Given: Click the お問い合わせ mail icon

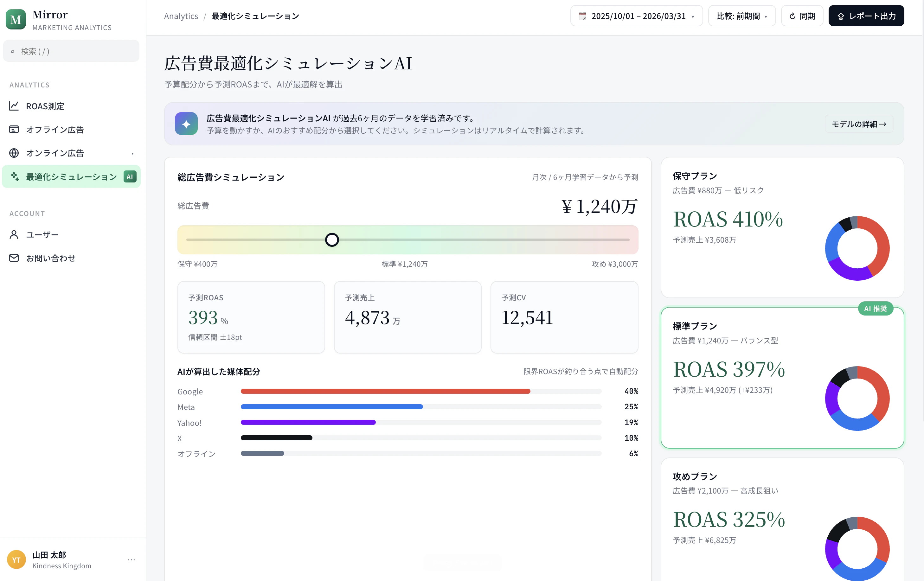Looking at the screenshot, I should coord(14,258).
